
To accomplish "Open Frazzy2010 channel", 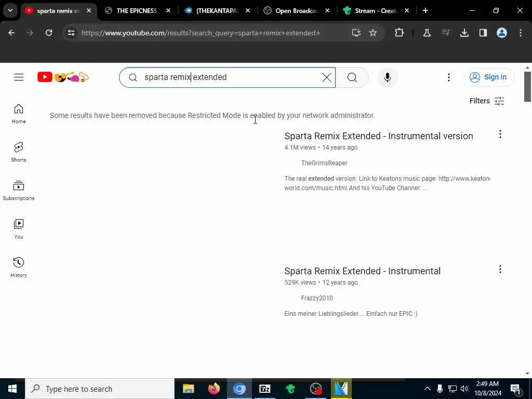I will tap(316, 298).
